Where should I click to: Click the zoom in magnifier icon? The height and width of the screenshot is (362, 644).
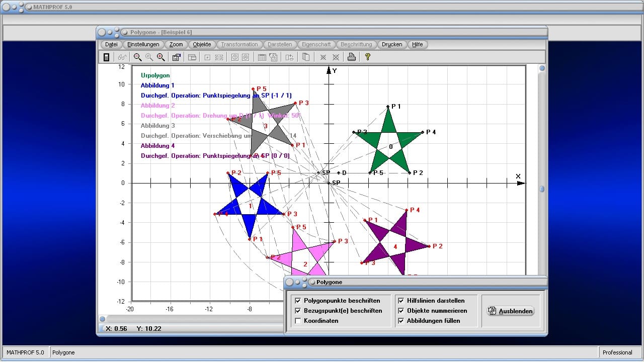tap(161, 57)
